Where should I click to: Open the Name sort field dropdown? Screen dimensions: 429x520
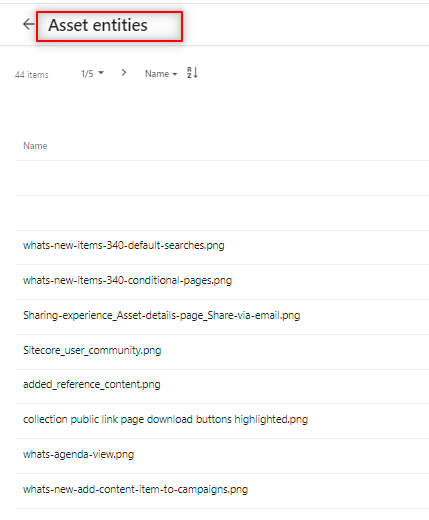click(161, 74)
